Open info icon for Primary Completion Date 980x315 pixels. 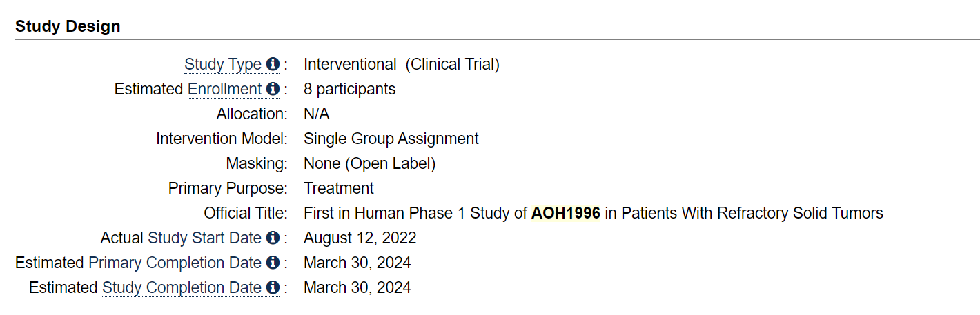tap(273, 263)
